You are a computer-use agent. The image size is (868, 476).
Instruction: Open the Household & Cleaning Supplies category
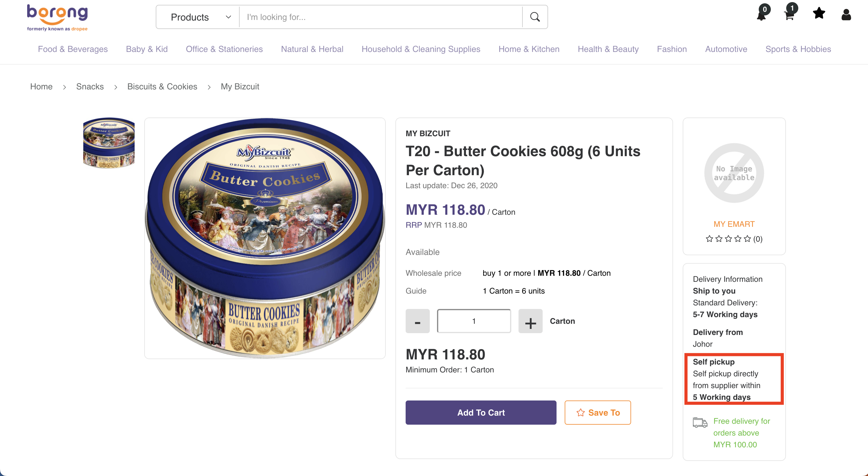[420, 49]
